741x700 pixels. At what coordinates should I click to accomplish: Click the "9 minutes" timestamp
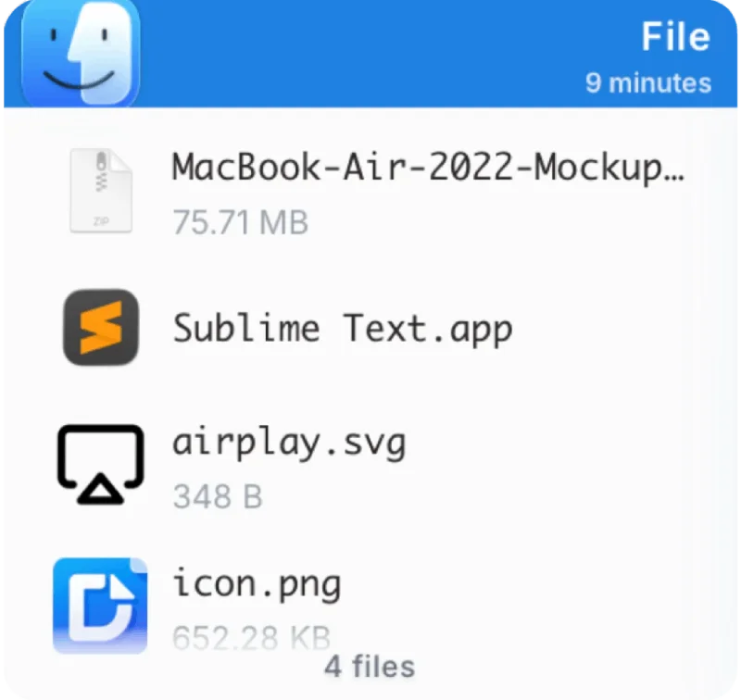(x=648, y=83)
